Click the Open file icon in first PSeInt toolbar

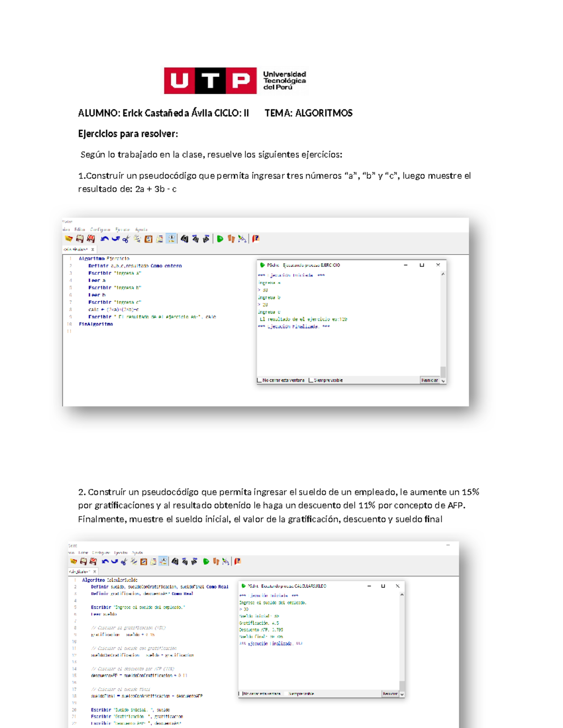point(68,239)
